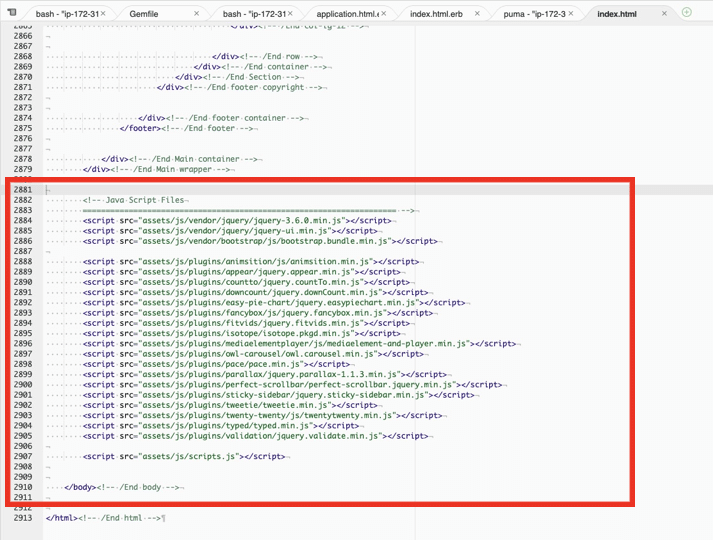Click the End Section comment line

237,77
